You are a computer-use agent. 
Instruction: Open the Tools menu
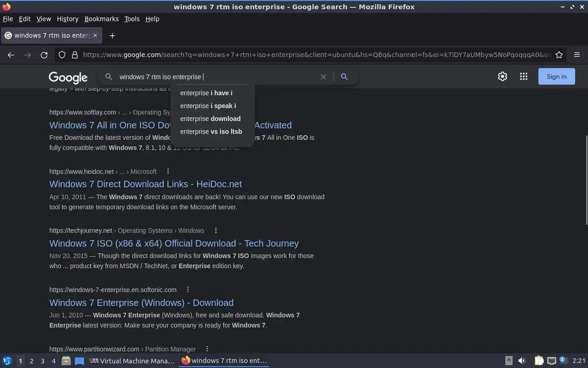pos(132,19)
